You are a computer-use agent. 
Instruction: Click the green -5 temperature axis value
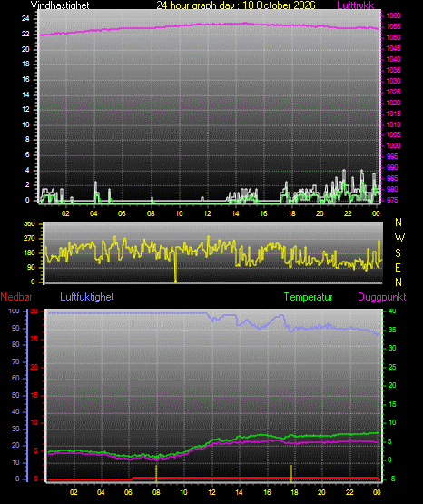tap(391, 479)
